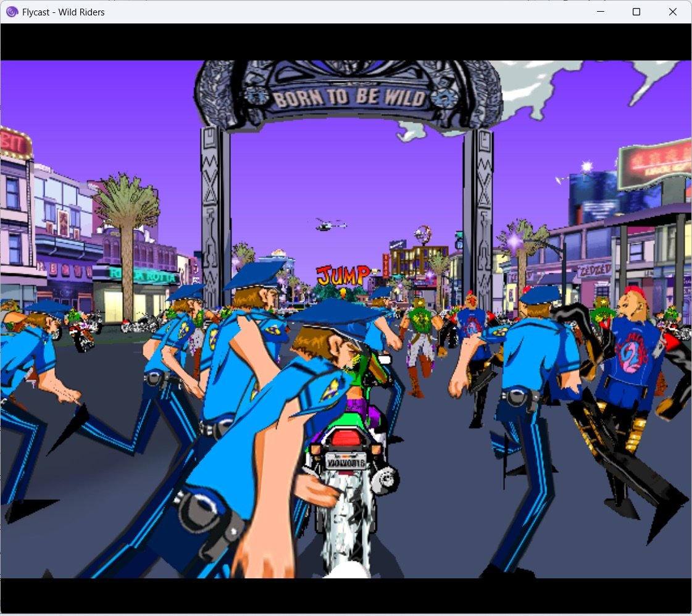This screenshot has height=616, width=692.
Task: Close the Flycast Wild Riders window
Action: point(673,12)
